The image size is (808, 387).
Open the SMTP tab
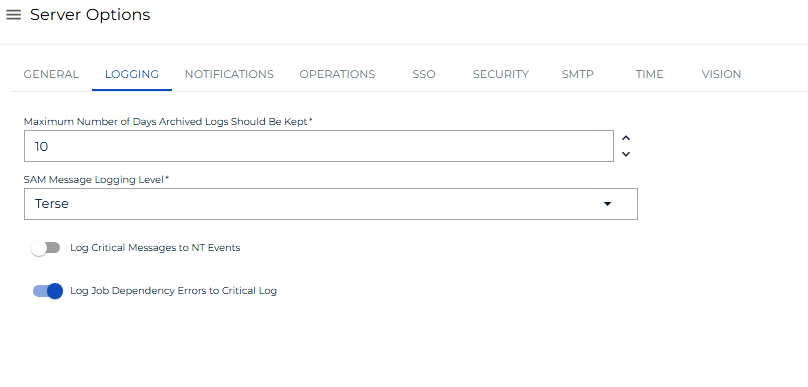click(x=578, y=74)
